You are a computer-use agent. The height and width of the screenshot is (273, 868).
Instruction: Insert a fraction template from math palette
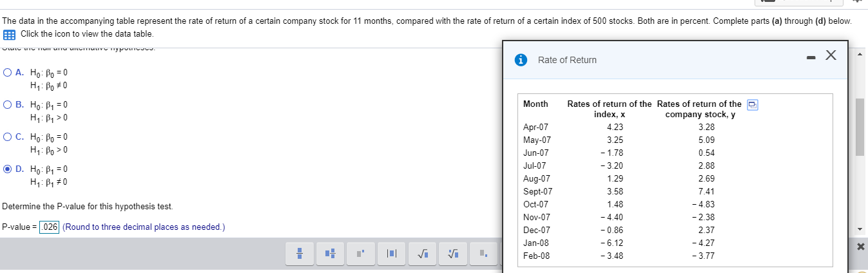(x=300, y=254)
